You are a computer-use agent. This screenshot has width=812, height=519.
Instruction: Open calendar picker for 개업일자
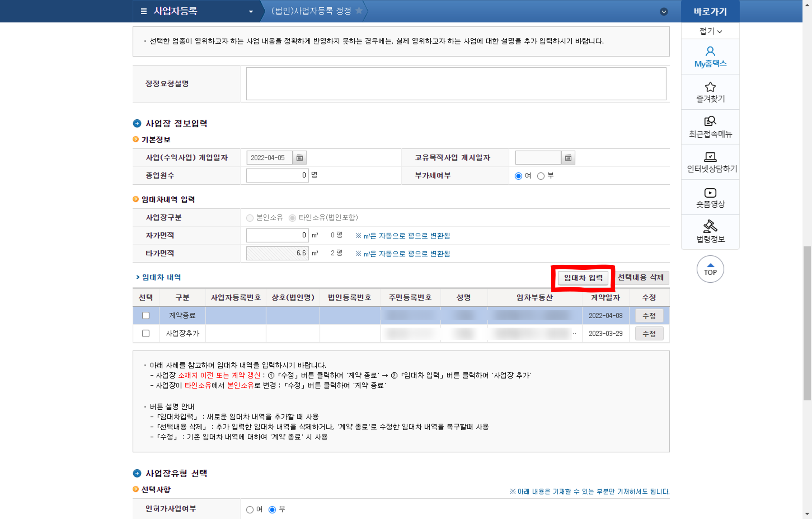point(299,158)
